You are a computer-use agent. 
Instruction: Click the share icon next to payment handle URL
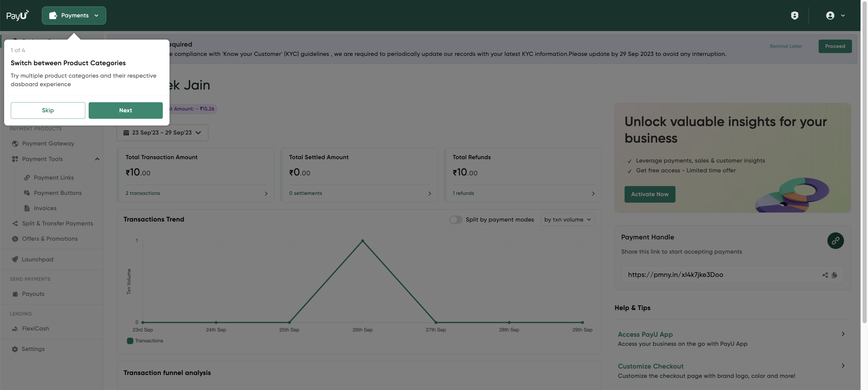[825, 275]
